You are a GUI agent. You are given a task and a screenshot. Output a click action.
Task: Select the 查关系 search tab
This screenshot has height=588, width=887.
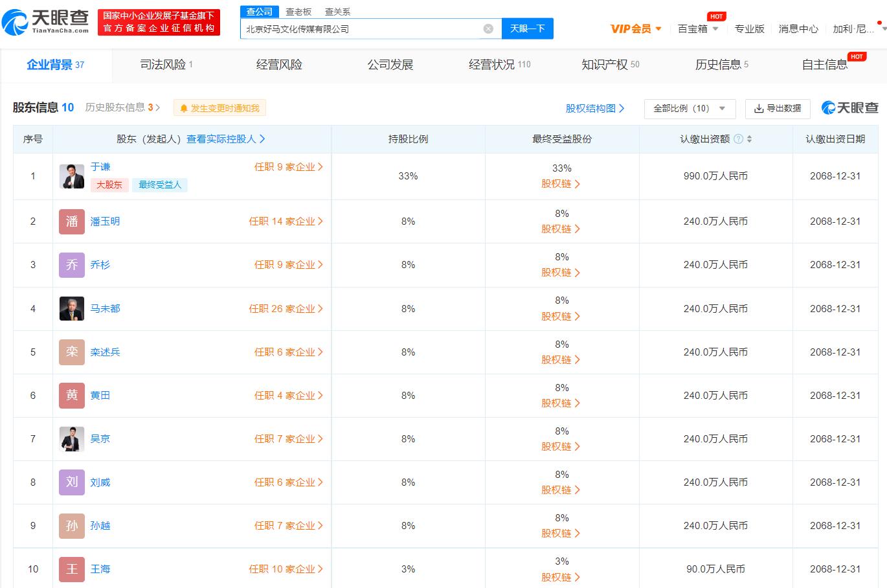pos(337,12)
